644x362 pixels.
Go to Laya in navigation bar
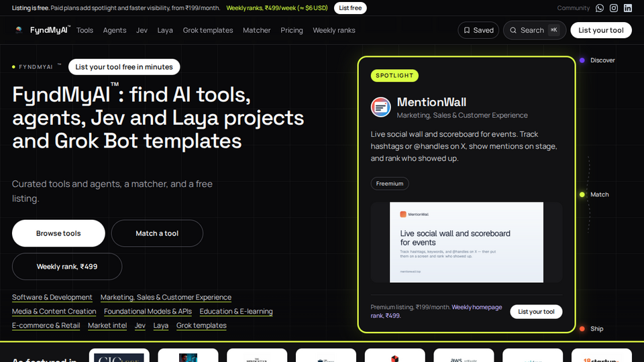[165, 30]
